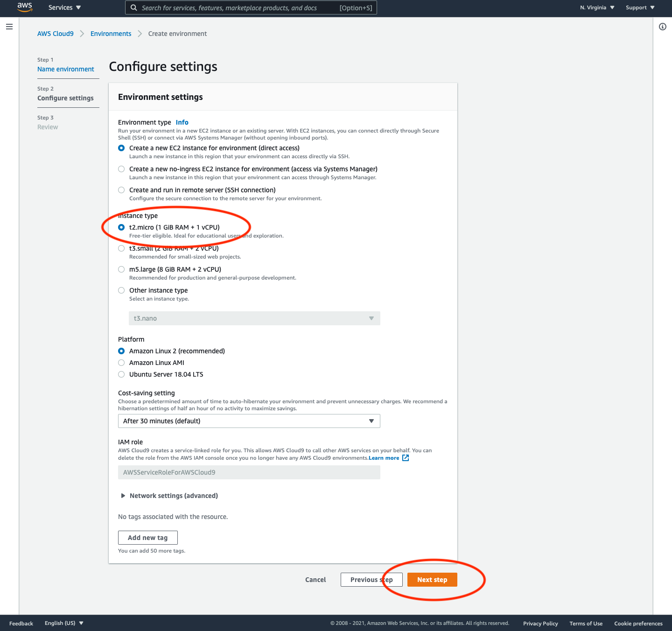Open the Support menu
This screenshot has width=672, height=631.
pyautogui.click(x=640, y=7)
